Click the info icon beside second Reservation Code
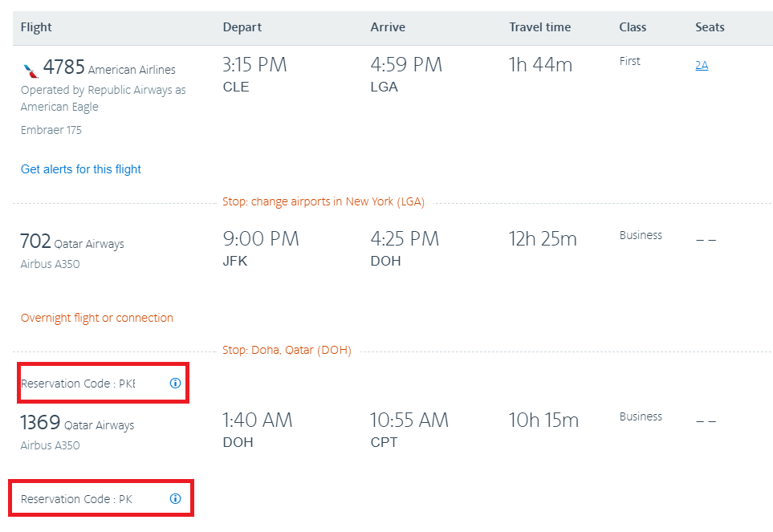The image size is (773, 532). coord(176,498)
